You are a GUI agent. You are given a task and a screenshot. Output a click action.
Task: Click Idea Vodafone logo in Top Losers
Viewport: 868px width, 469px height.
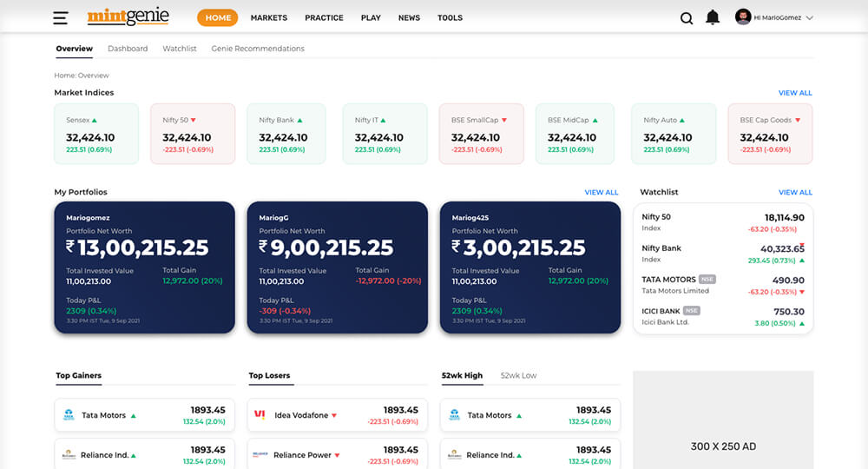pyautogui.click(x=260, y=415)
